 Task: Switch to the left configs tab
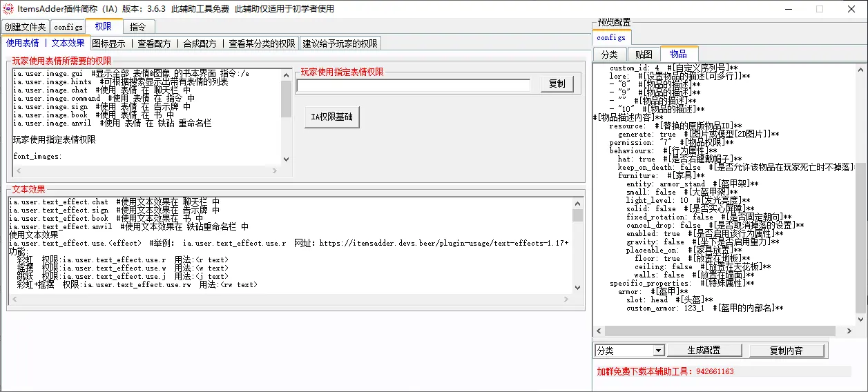click(x=68, y=27)
